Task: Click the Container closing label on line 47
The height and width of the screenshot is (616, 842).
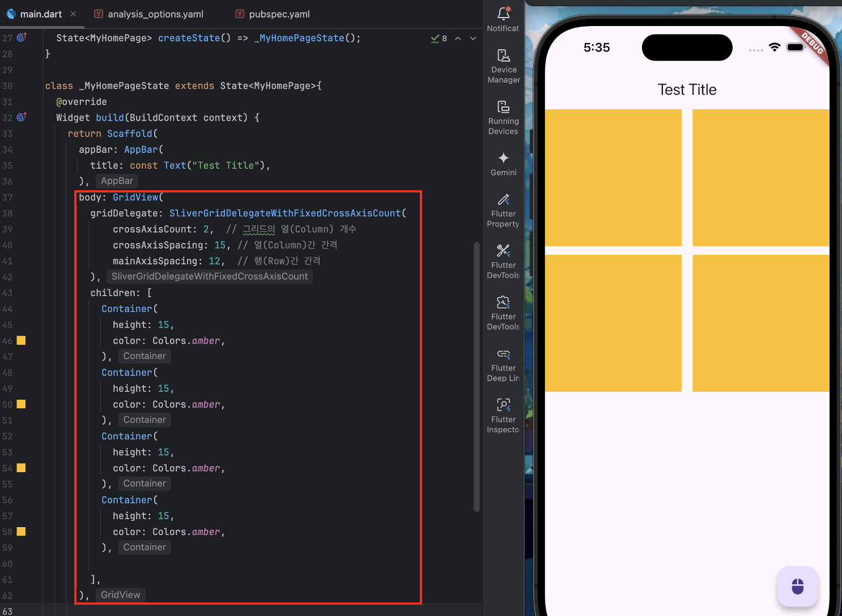Action: (144, 356)
